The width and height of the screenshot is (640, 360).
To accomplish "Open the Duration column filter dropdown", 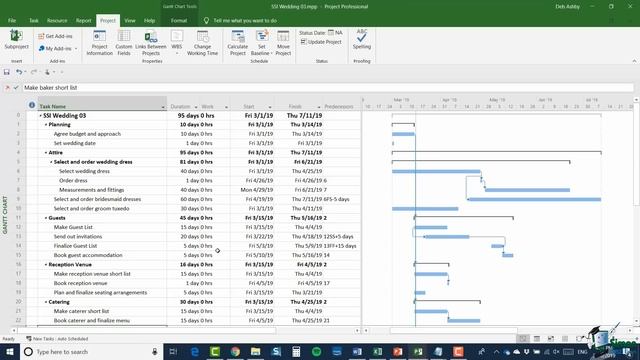I will tap(196, 107).
